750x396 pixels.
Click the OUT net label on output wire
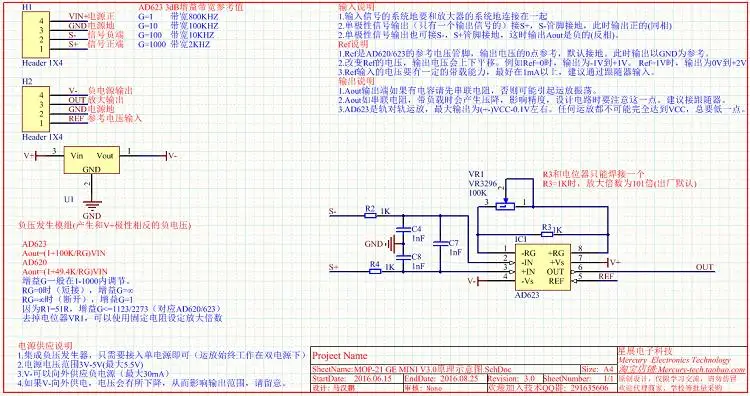704,267
